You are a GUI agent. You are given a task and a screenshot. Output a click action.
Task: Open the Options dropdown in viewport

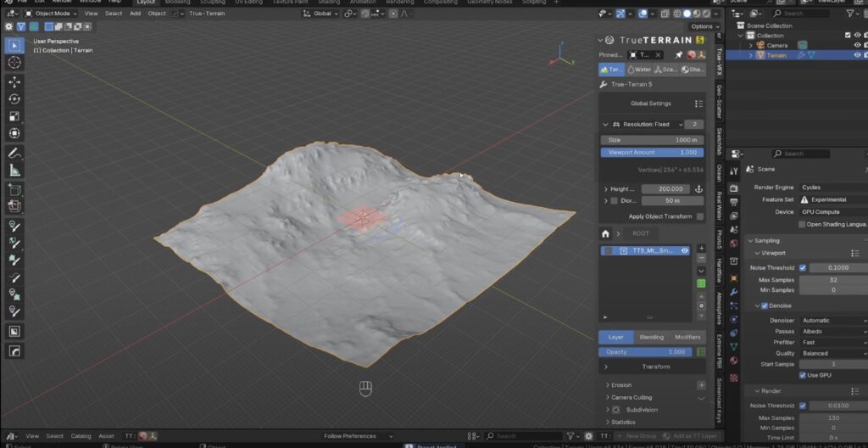pos(704,26)
